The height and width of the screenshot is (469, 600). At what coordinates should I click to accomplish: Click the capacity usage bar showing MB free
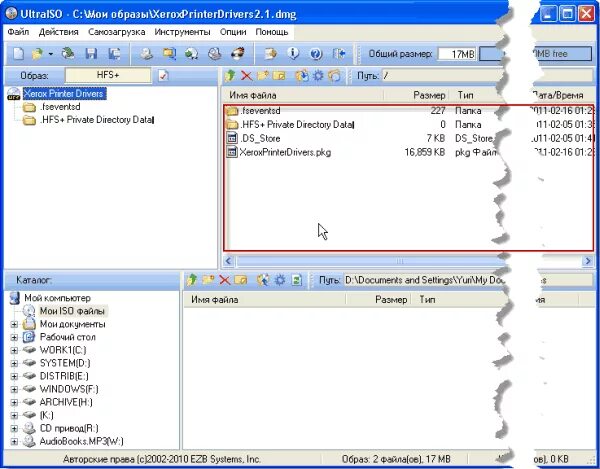536,54
